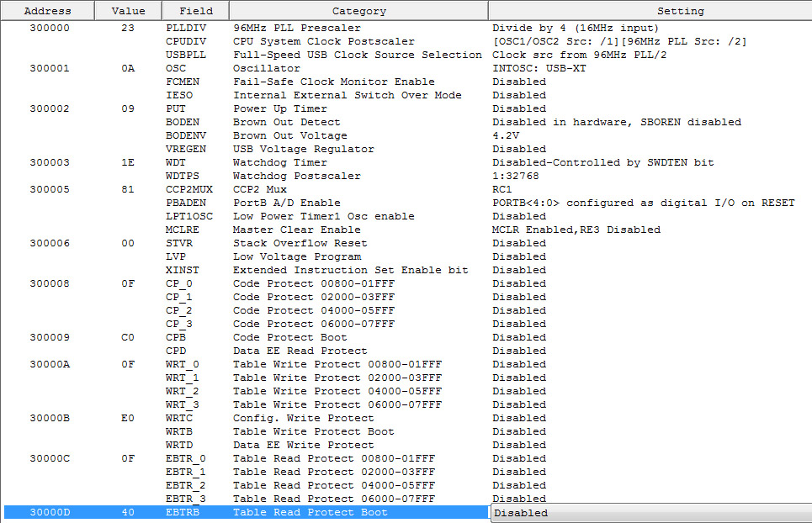Click the "Divide by 4 (16MHz input)" setting

pyautogui.click(x=576, y=28)
